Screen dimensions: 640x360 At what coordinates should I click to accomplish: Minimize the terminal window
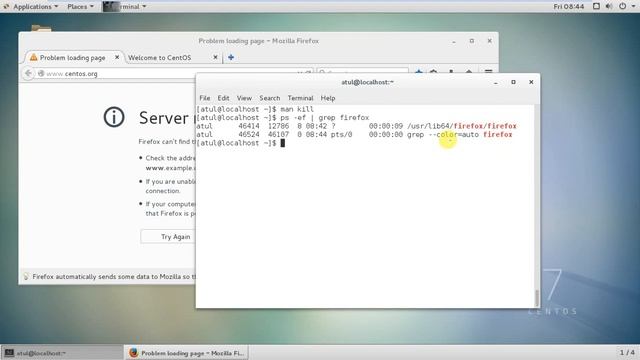[496, 82]
